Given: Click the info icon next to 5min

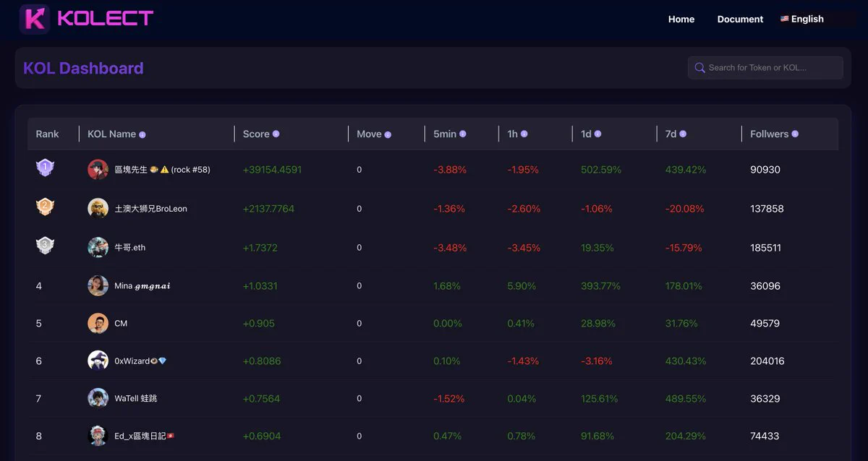Looking at the screenshot, I should (x=463, y=134).
